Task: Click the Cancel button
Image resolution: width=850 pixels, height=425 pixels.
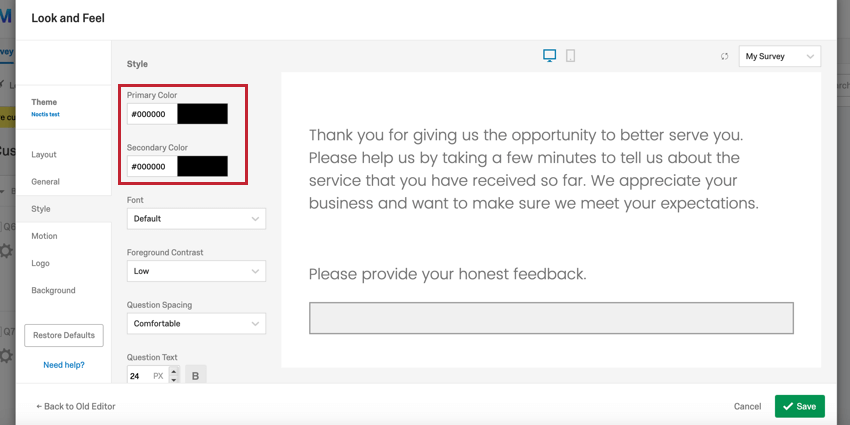Action: [747, 406]
